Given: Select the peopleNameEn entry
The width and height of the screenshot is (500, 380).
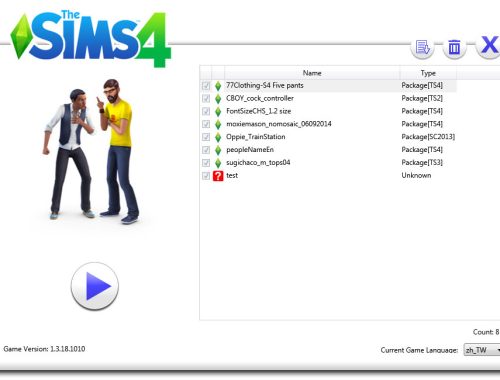Looking at the screenshot, I should click(250, 150).
